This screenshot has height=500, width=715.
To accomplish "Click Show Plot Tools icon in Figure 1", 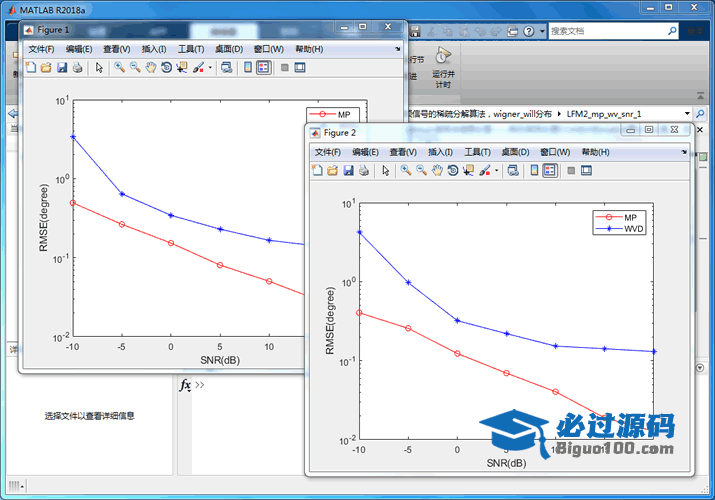I will point(300,67).
